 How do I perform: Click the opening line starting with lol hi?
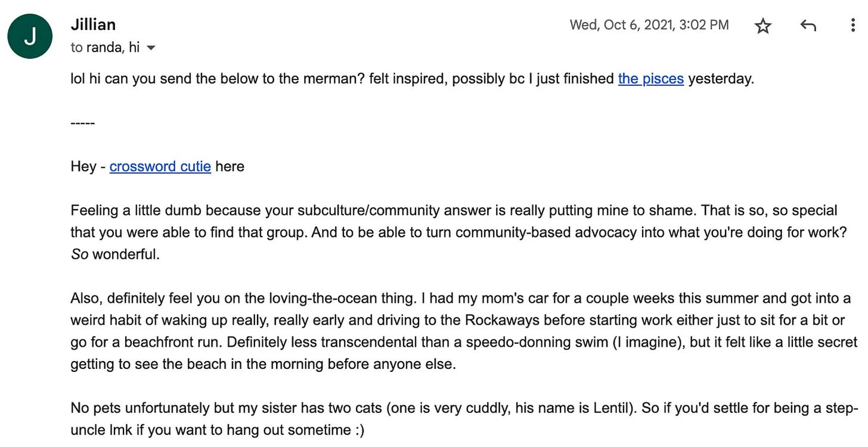[412, 78]
